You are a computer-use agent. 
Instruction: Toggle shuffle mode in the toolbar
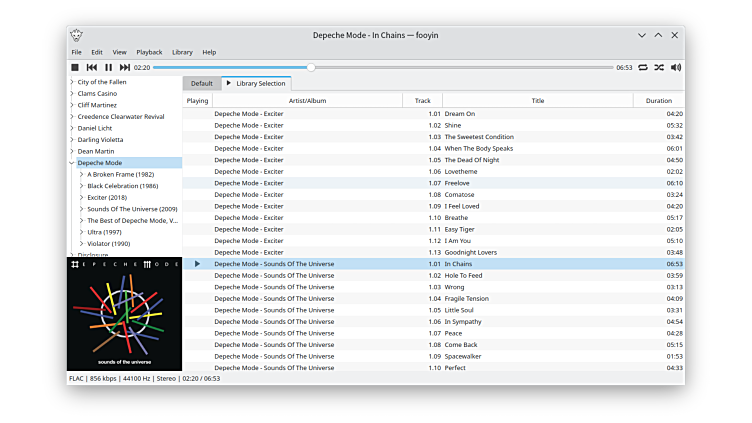coord(659,67)
